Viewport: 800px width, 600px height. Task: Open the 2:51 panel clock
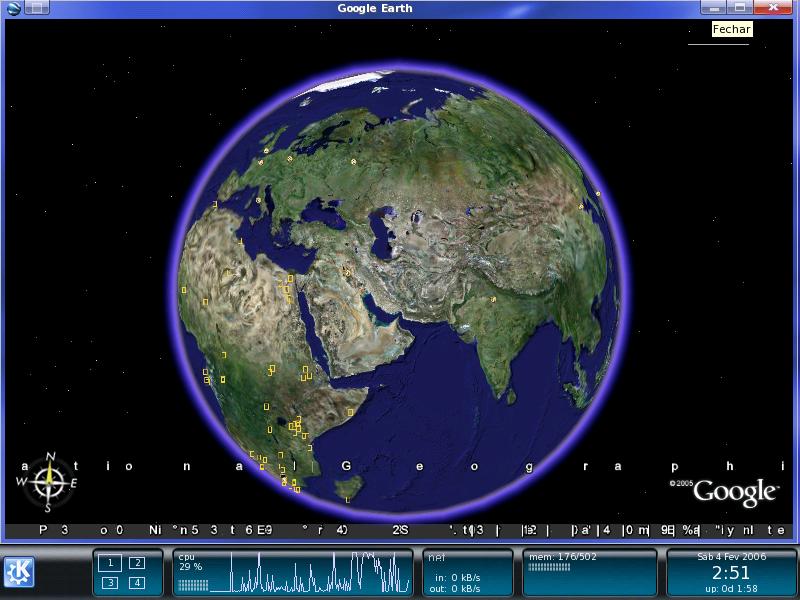point(731,572)
